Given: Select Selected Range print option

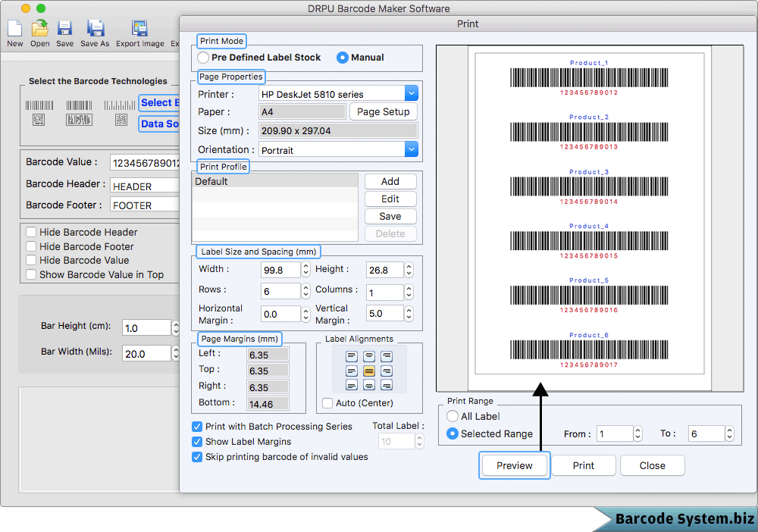Looking at the screenshot, I should [x=453, y=433].
